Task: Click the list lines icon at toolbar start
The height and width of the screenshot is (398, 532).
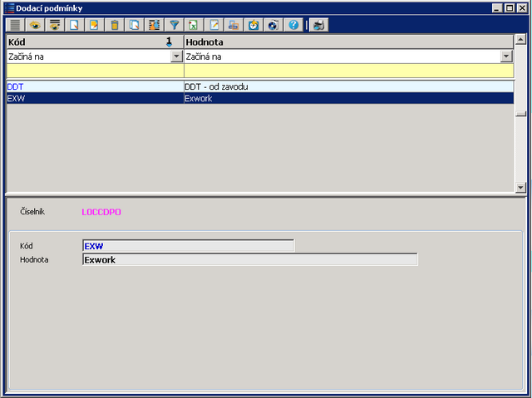Action: click(16, 25)
